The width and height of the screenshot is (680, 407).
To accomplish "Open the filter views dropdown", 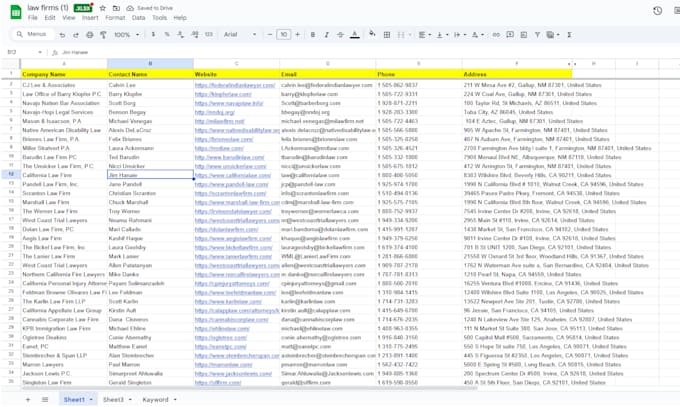I will (552, 35).
